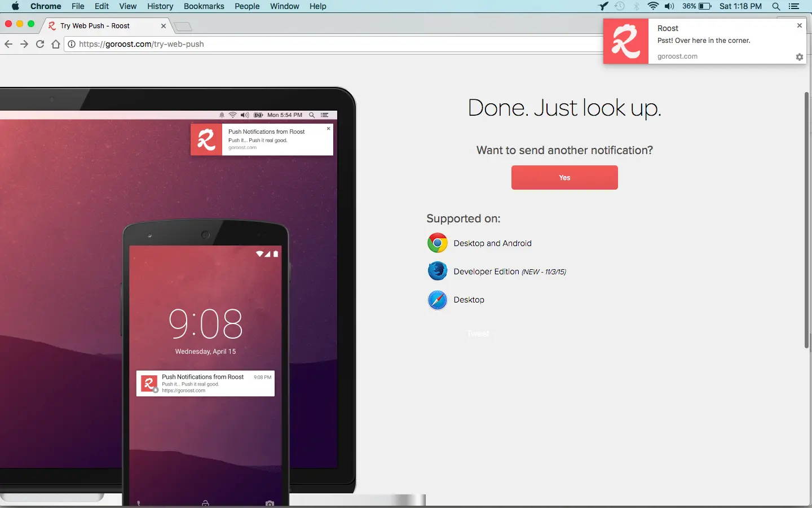Open the Roost notification settings gear
This screenshot has height=508, width=812.
[800, 57]
